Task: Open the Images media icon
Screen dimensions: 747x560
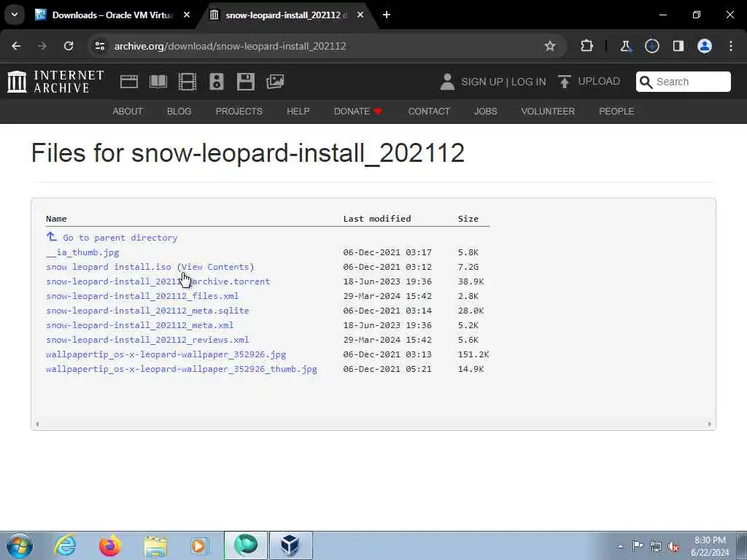Action: tap(275, 82)
